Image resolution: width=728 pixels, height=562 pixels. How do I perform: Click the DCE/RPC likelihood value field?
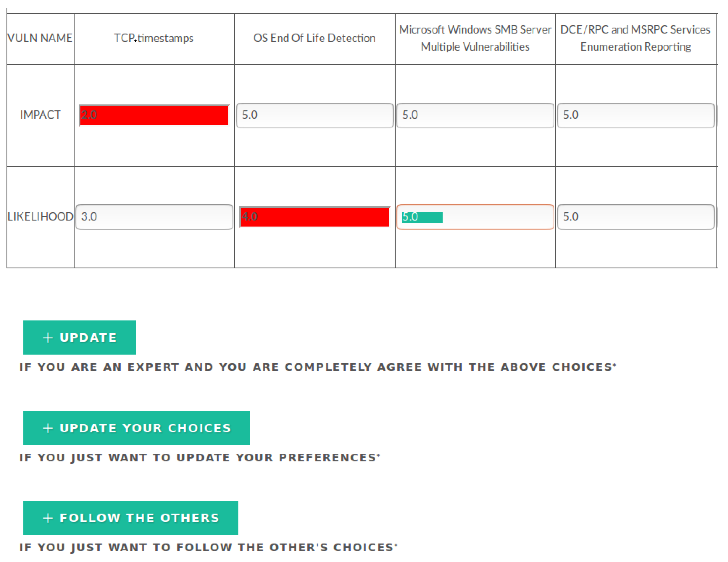tap(636, 217)
